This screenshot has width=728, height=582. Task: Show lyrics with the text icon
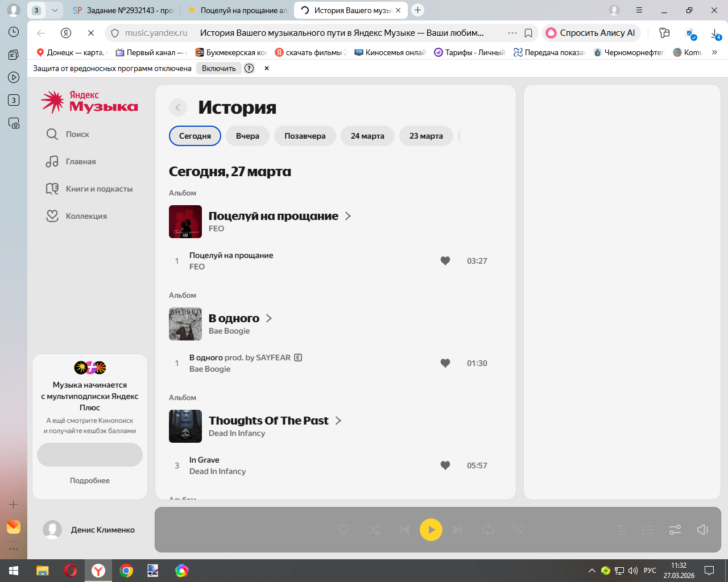621,530
